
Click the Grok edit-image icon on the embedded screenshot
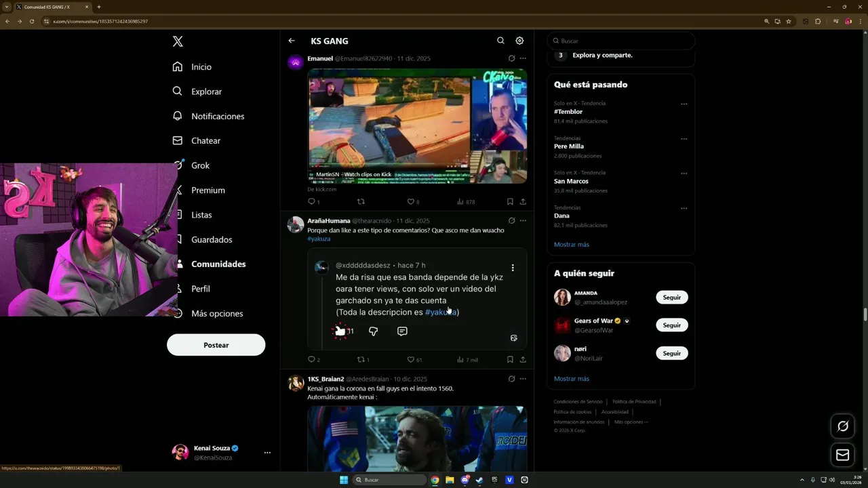(x=513, y=338)
